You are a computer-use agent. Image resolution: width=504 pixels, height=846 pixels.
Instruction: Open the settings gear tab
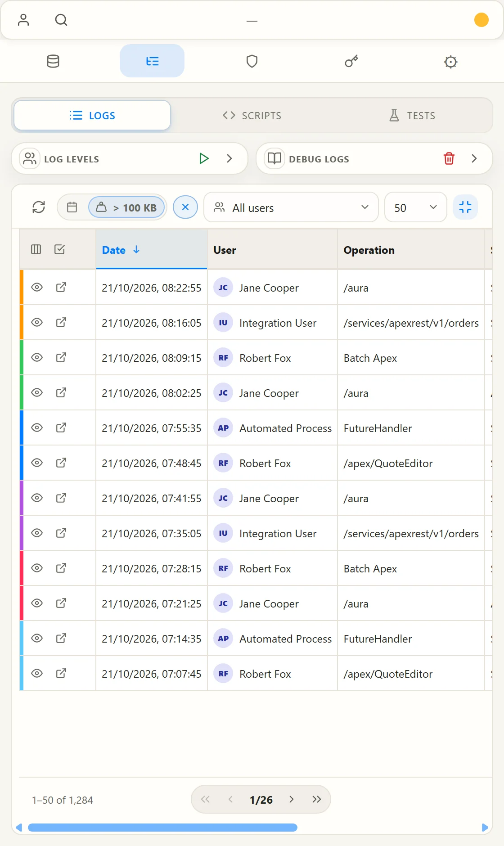point(450,61)
